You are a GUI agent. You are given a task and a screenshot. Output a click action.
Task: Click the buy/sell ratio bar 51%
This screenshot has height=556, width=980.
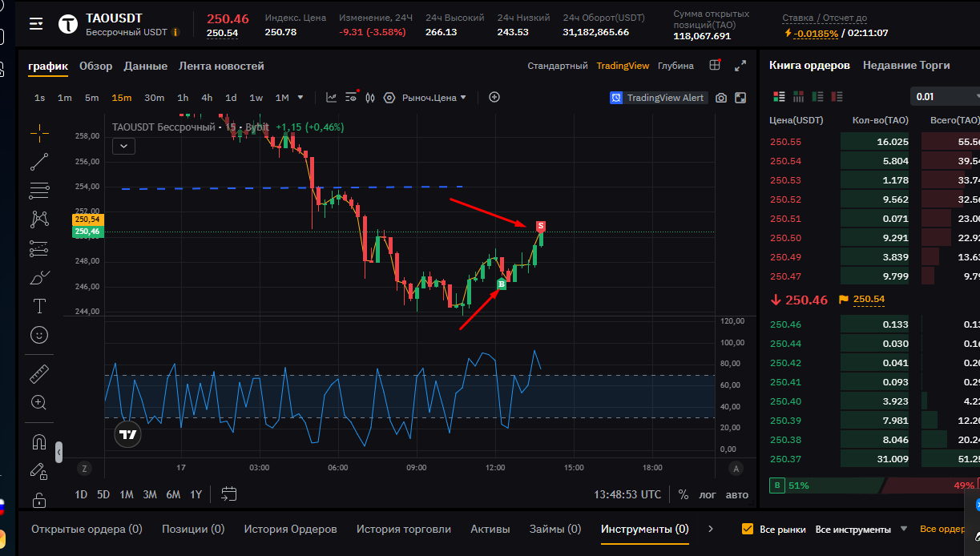click(x=873, y=485)
